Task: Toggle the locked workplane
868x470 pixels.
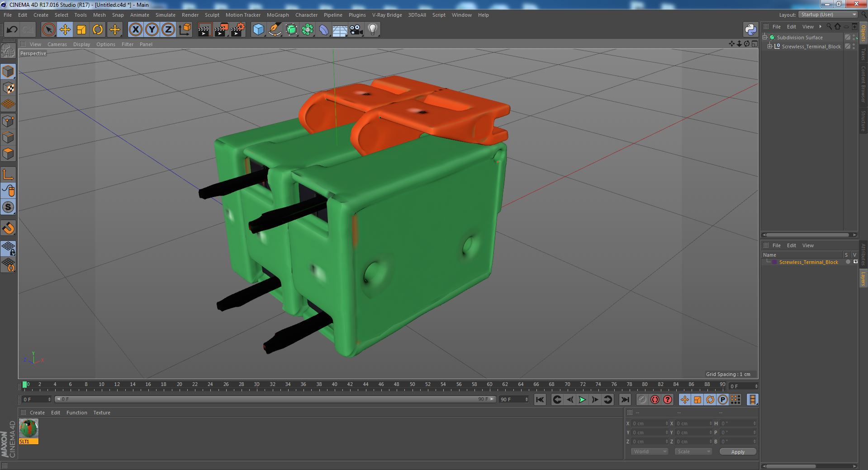Action: (x=8, y=248)
